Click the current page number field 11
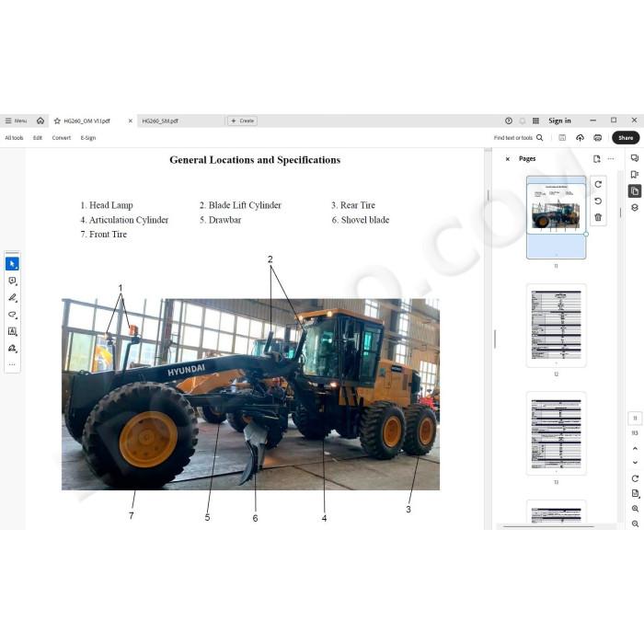The width and height of the screenshot is (644, 644). [635, 418]
